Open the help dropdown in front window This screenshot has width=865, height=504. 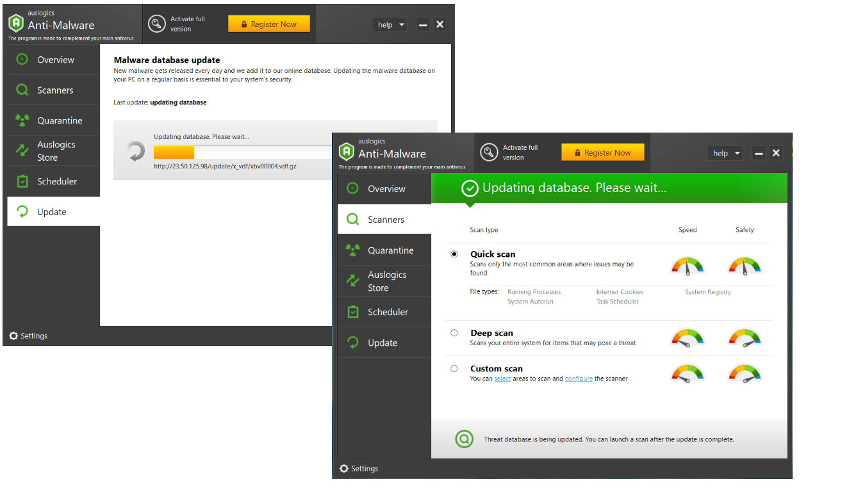click(725, 153)
